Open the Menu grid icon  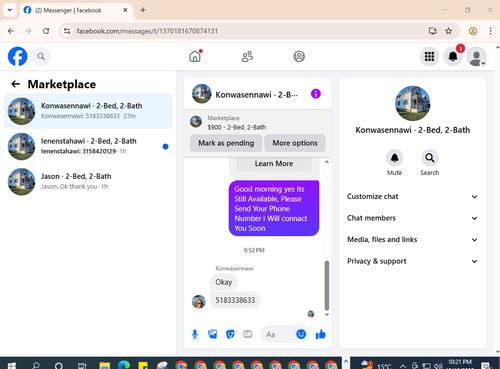coord(429,56)
